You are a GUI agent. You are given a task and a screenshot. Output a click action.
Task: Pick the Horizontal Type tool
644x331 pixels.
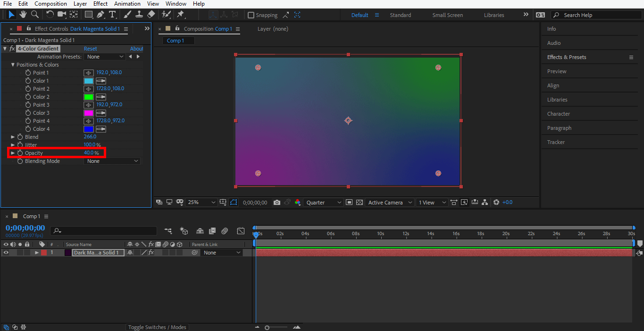coord(112,15)
